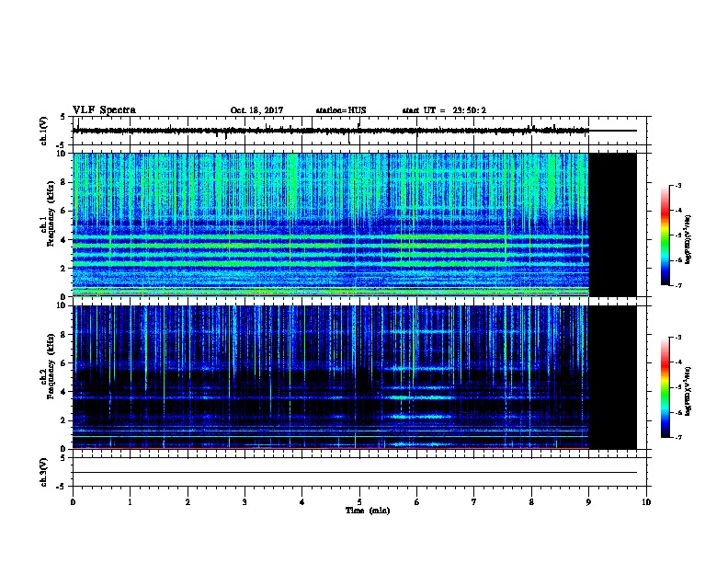Click the ch.1 log PSD color bar label
The image size is (728, 563).
[x=688, y=239]
